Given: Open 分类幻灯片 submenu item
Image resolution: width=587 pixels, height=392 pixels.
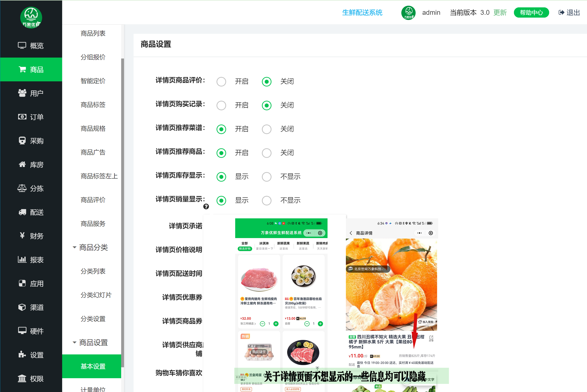Looking at the screenshot, I should pyautogui.click(x=96, y=295).
